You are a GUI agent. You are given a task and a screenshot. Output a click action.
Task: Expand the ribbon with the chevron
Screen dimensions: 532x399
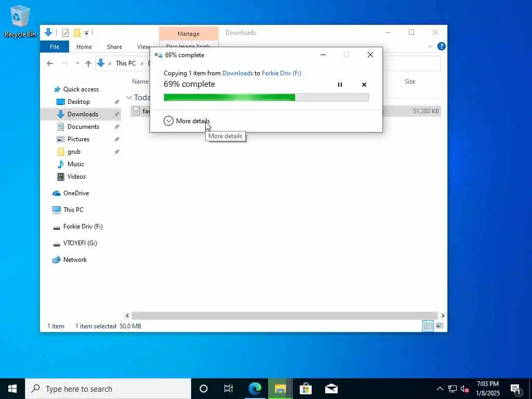tap(430, 46)
